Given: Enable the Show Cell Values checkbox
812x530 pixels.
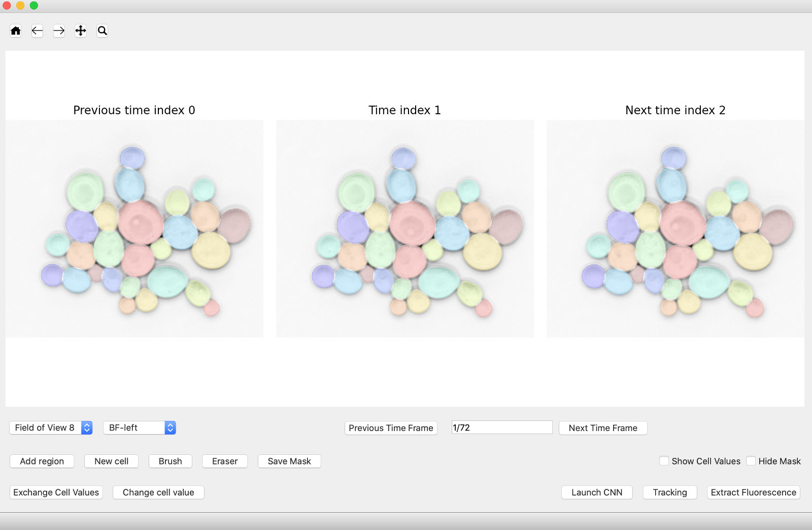Looking at the screenshot, I should pos(664,461).
